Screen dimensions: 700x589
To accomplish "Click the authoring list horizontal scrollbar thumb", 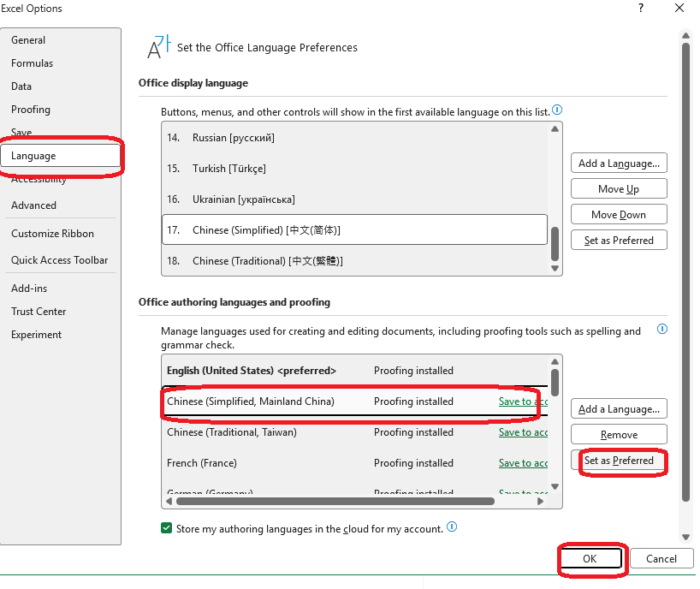I will [335, 501].
